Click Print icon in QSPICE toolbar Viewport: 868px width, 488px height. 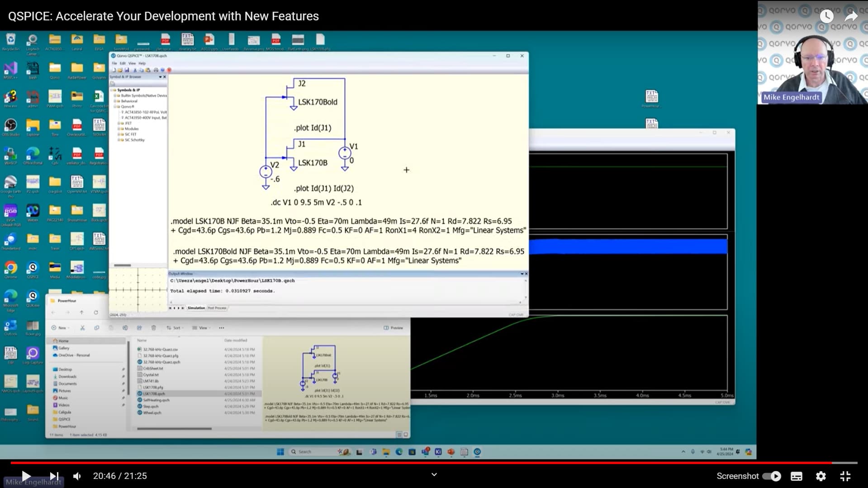pos(156,70)
